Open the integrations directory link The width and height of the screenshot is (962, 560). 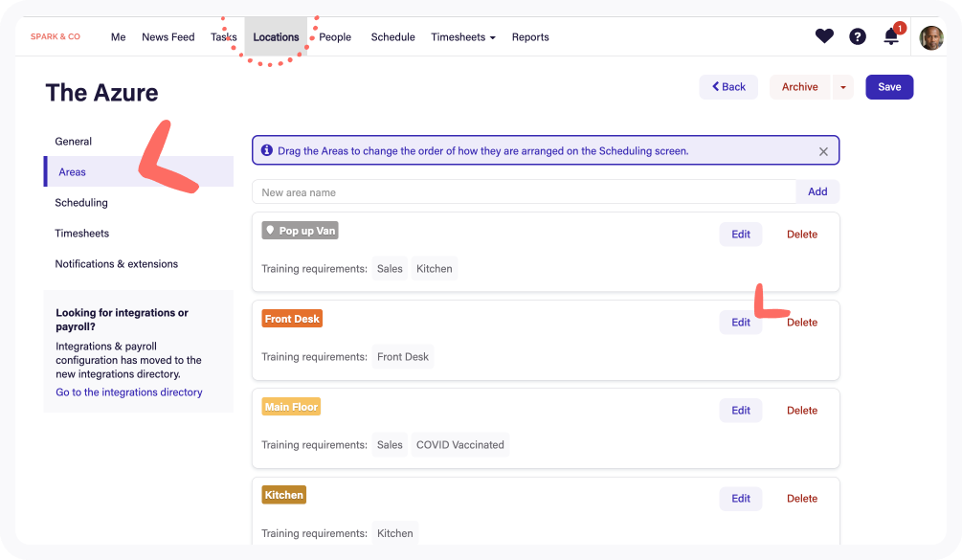pyautogui.click(x=128, y=392)
